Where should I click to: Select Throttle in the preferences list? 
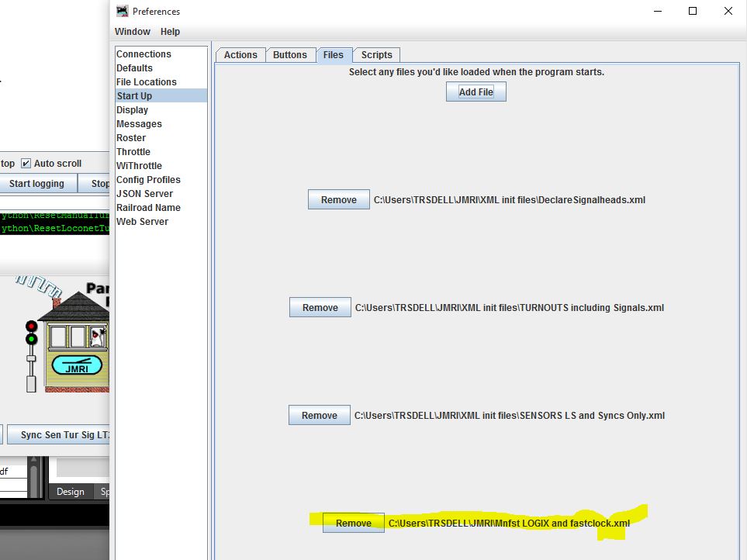161,152
